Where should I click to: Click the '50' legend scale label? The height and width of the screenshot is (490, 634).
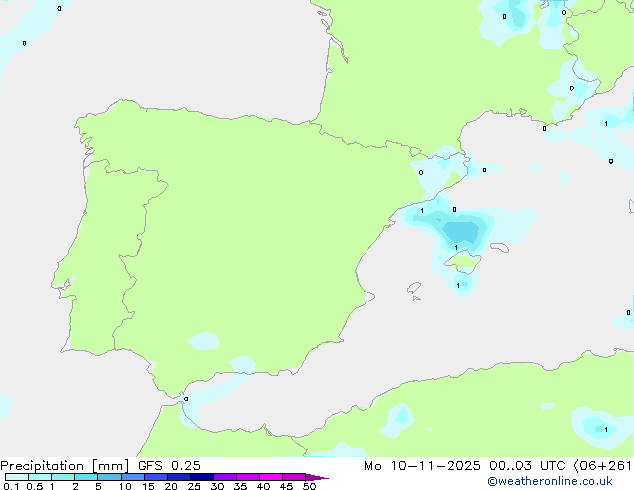(309, 486)
